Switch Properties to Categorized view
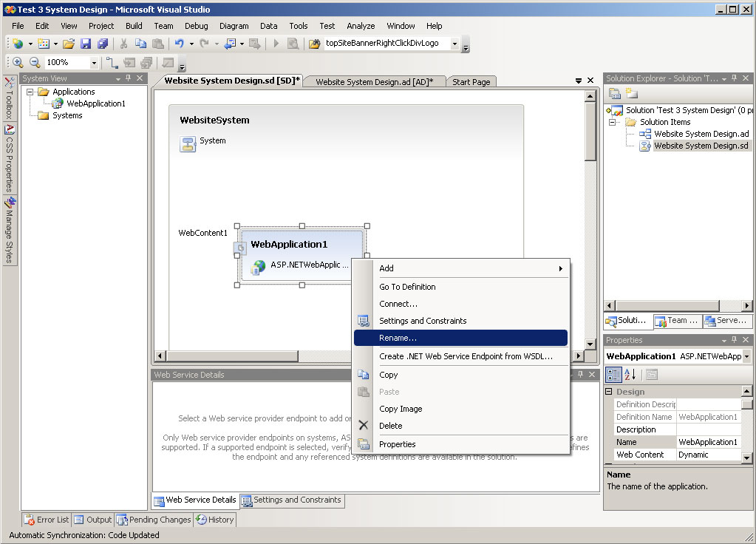 (614, 374)
